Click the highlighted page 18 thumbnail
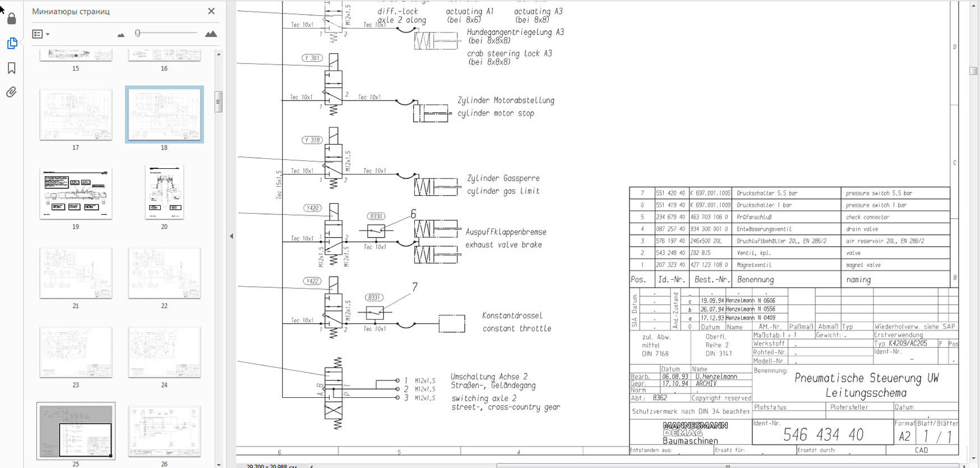The image size is (980, 468). tap(164, 114)
